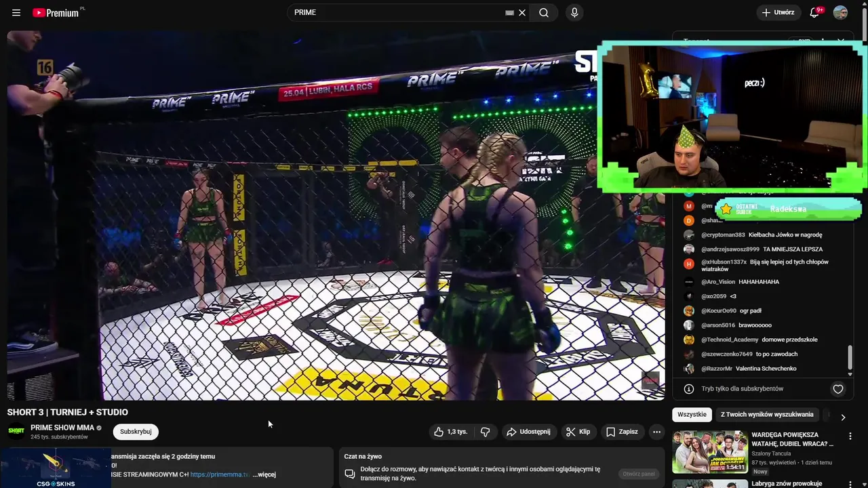Click the @xo2059 chat username
The image size is (868, 488).
tap(714, 296)
